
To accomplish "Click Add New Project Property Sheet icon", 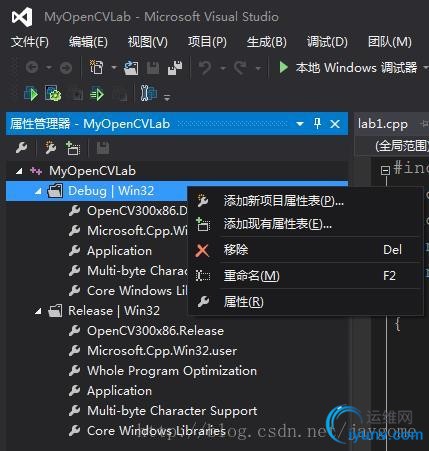I will click(50, 148).
